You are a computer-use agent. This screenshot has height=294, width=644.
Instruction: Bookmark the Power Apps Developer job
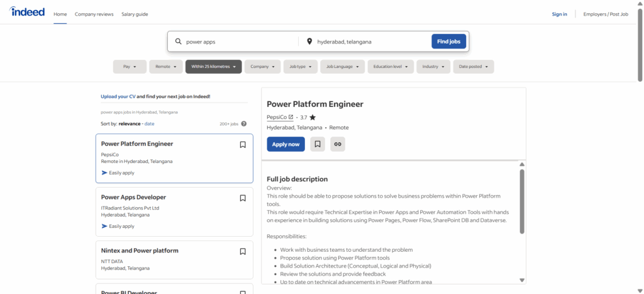pos(243,198)
